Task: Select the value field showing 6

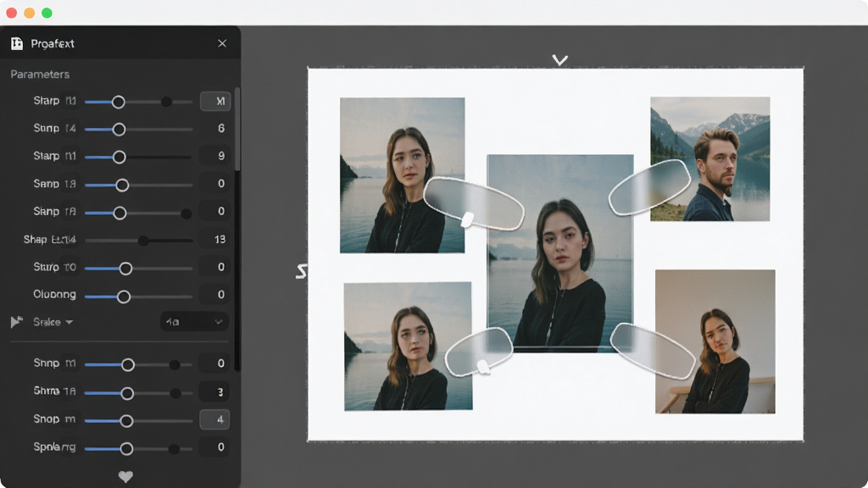Action: pyautogui.click(x=214, y=129)
